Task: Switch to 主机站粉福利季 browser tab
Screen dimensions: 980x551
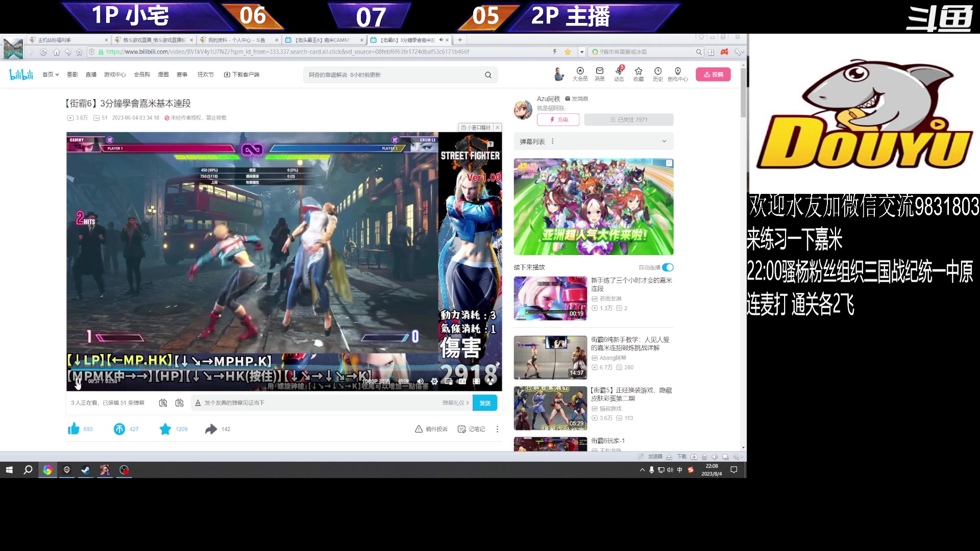Action: (x=68, y=40)
